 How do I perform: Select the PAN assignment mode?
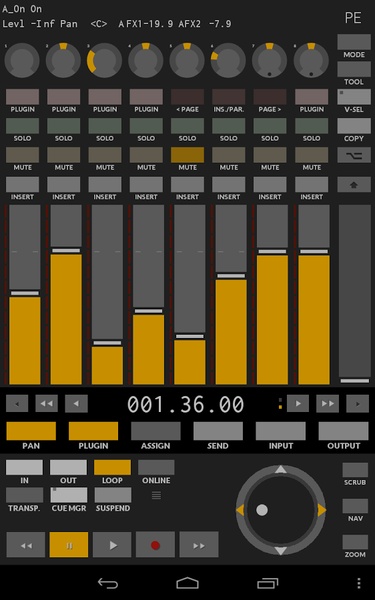[31, 431]
